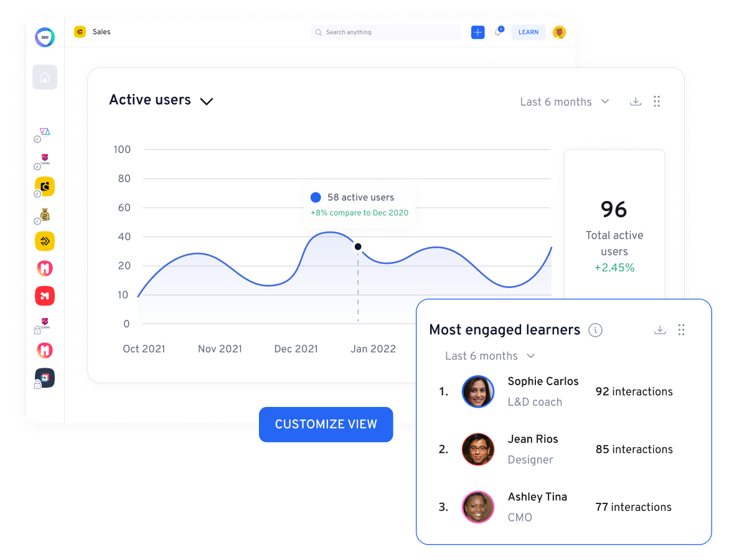Click the download icon on Active users chart

pos(636,101)
